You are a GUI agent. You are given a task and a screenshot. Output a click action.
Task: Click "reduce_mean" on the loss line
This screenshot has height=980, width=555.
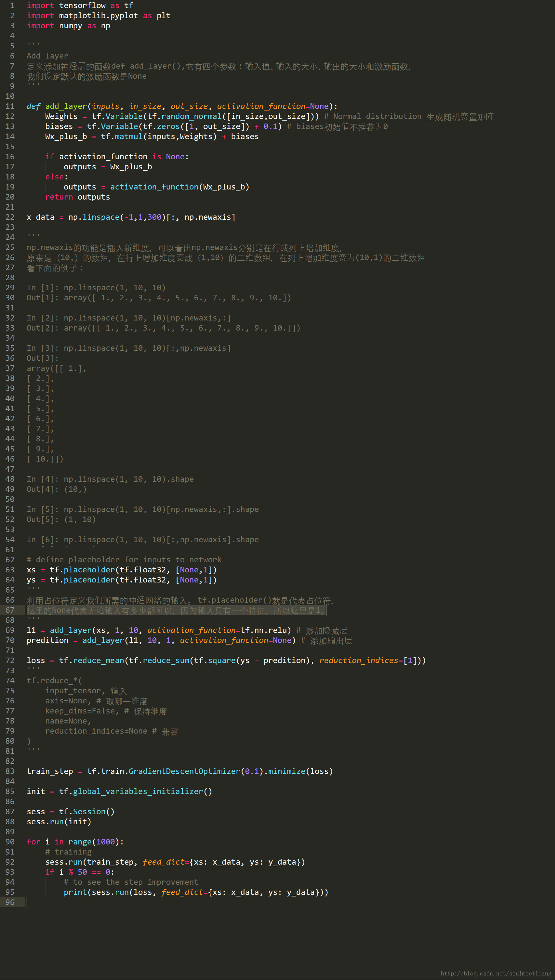tap(99, 661)
